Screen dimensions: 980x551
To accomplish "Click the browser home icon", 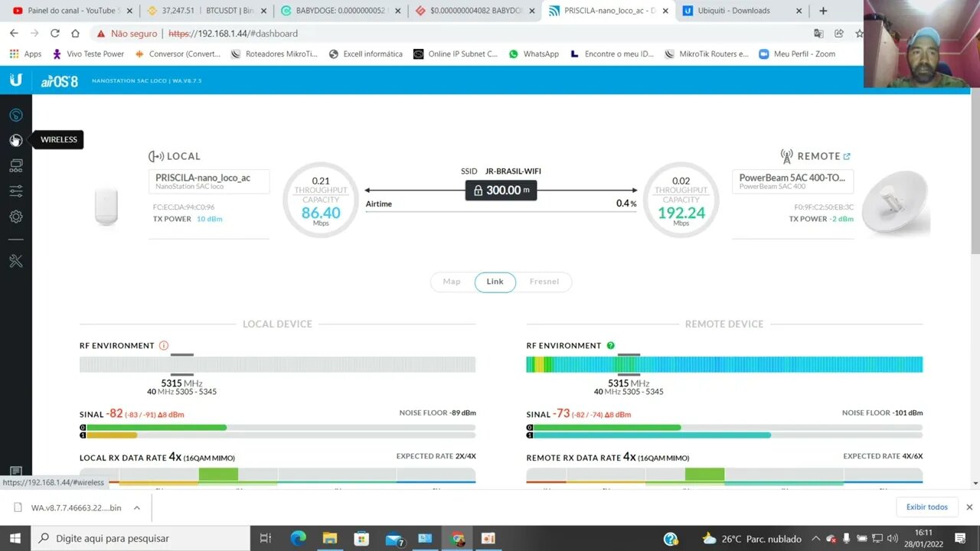I will point(75,34).
